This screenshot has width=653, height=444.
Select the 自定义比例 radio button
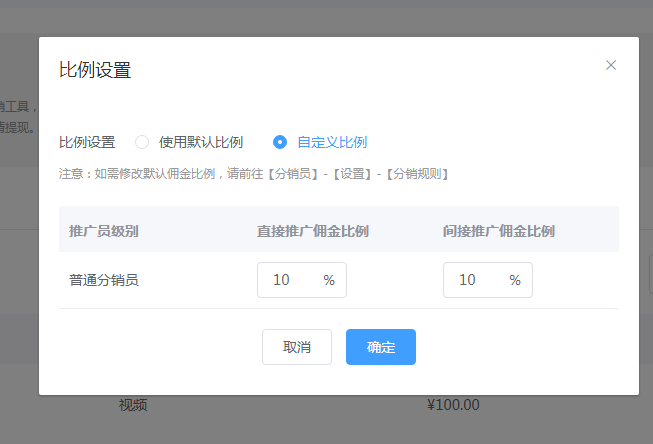pos(280,142)
